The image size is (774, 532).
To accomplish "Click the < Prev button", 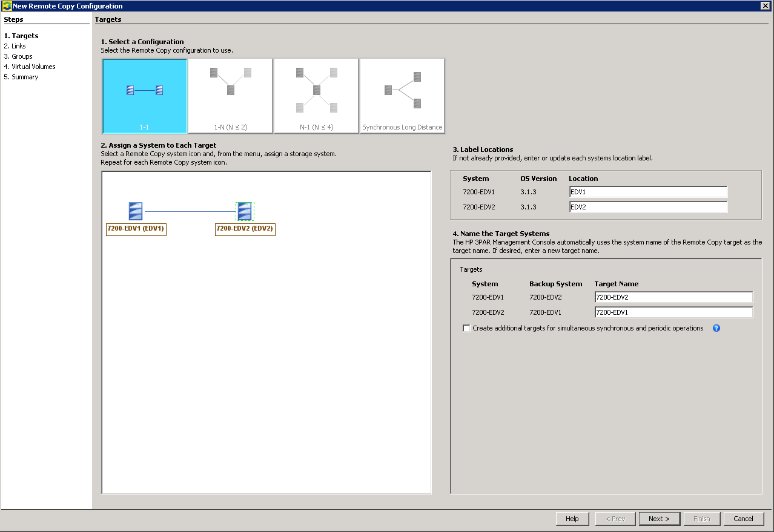I will tap(615, 519).
